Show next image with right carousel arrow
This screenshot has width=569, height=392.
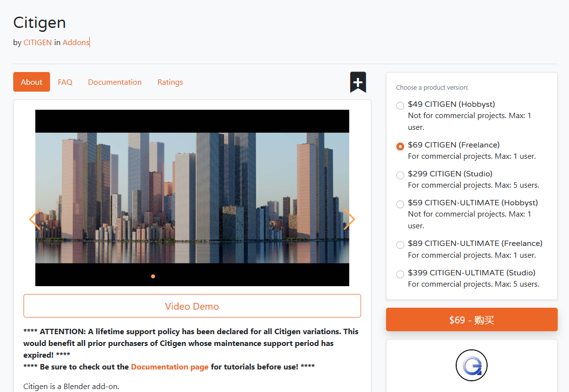point(349,219)
